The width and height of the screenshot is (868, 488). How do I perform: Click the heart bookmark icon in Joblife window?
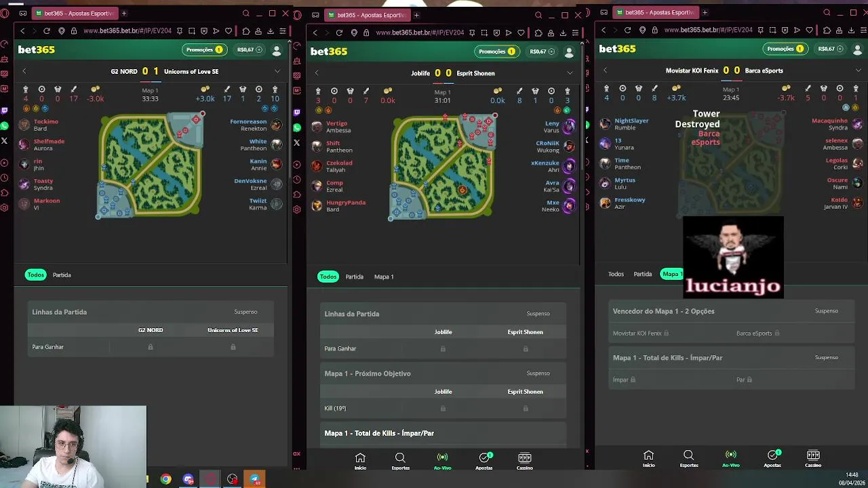click(x=521, y=33)
